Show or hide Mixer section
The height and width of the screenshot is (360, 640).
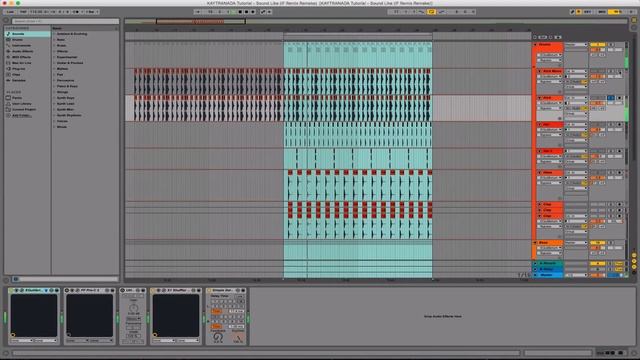634,267
